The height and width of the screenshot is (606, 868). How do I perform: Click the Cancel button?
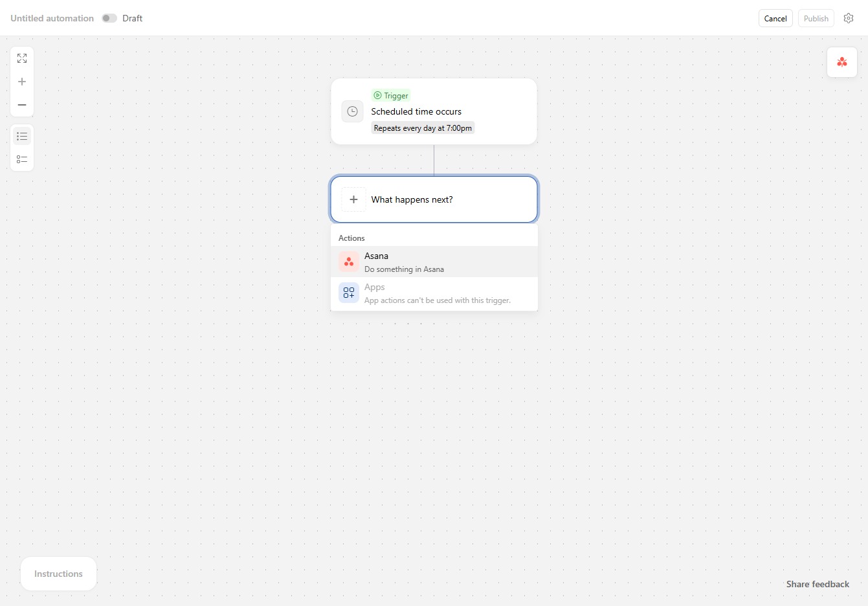775,18
